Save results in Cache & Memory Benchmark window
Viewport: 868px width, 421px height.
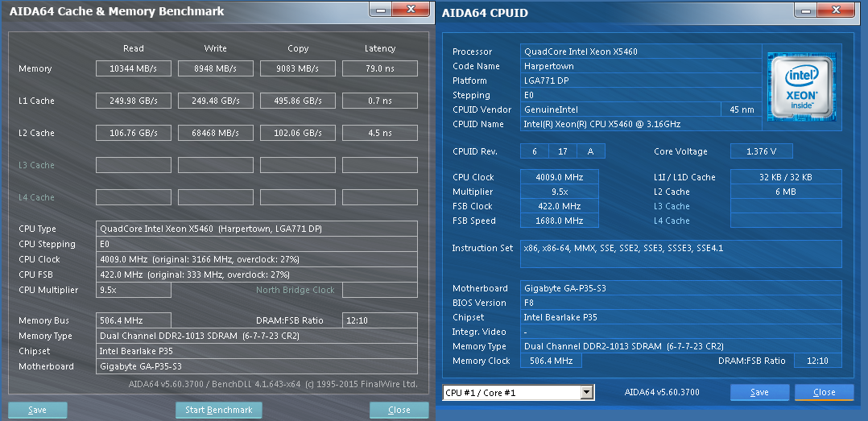pos(38,410)
